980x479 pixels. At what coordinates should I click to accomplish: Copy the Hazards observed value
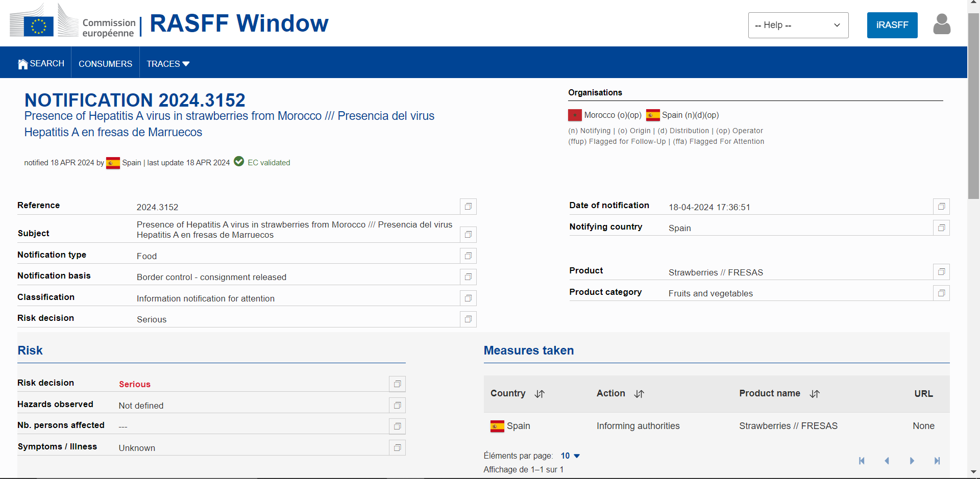pyautogui.click(x=397, y=405)
